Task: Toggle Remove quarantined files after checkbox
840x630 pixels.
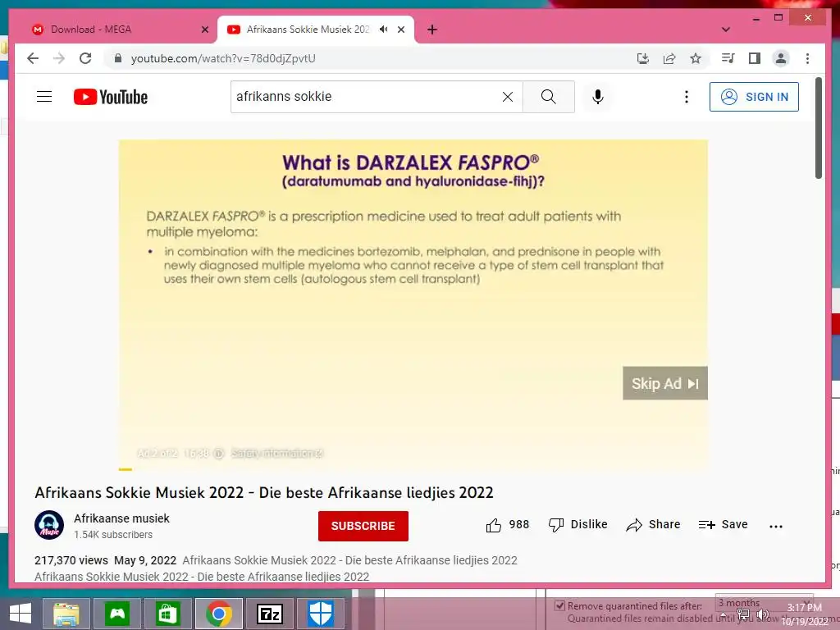Action: [559, 606]
